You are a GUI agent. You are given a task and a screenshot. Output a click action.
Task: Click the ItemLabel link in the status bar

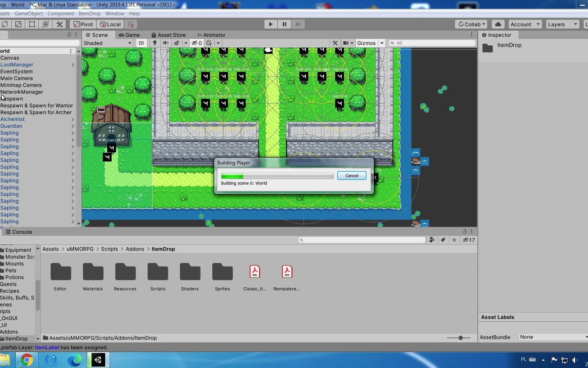(47, 347)
